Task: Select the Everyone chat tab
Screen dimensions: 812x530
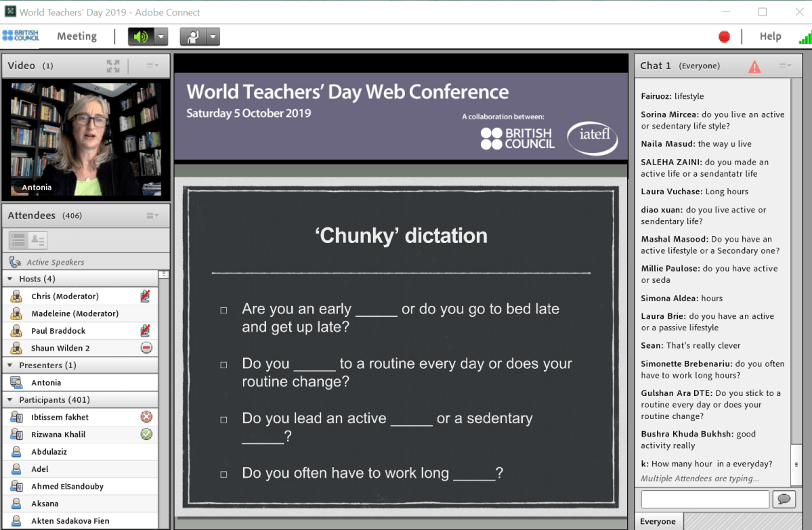Action: [658, 521]
